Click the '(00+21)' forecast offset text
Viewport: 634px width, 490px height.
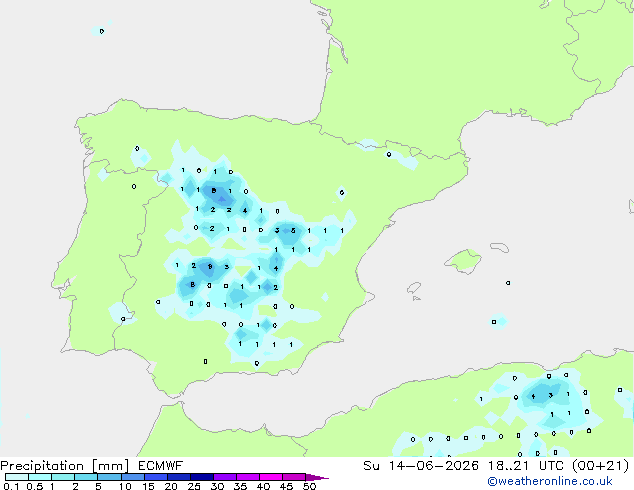601,466
